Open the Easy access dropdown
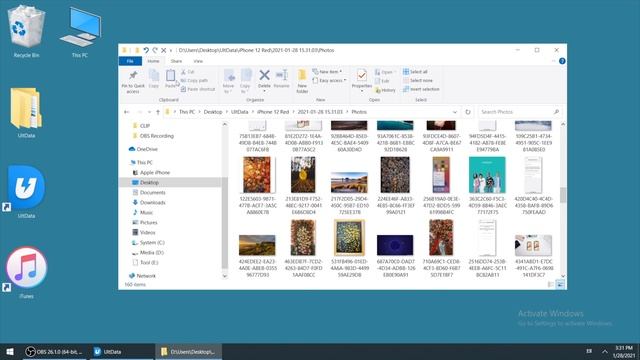This screenshot has height=360, width=640. (329, 80)
